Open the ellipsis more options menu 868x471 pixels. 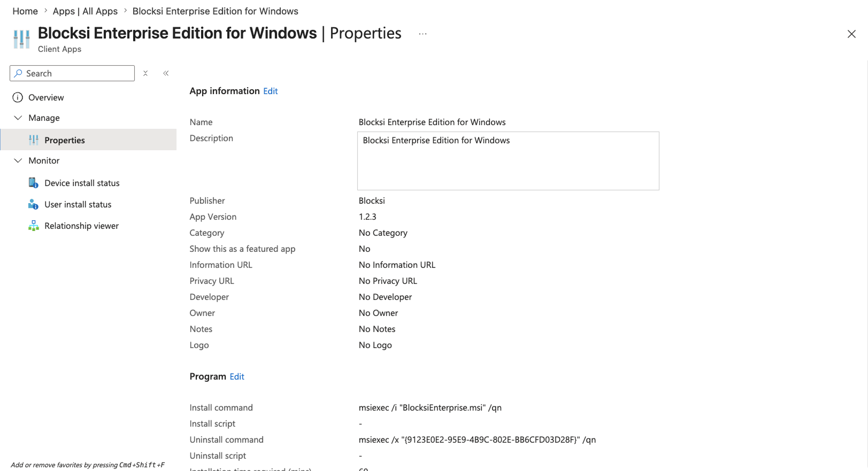pos(423,34)
